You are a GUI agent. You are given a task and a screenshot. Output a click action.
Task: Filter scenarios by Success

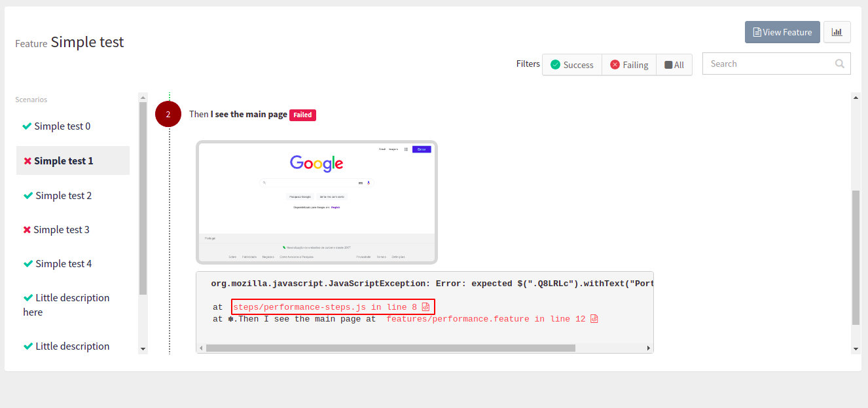click(x=572, y=65)
